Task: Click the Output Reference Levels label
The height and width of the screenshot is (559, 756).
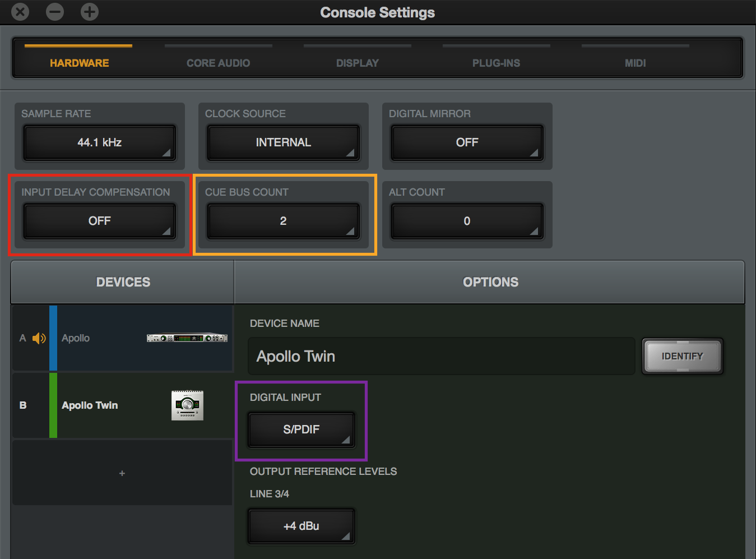Action: pos(323,472)
